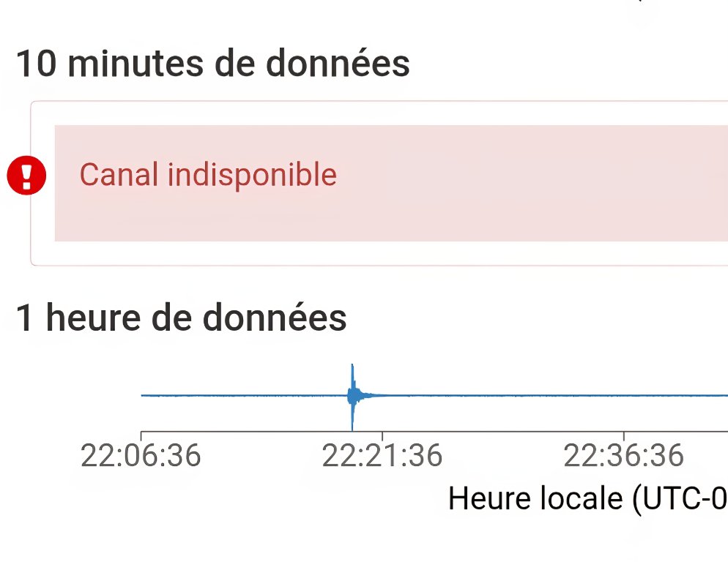Image resolution: width=728 pixels, height=562 pixels.
Task: Select the 22:21:36 time axis label
Action: 382,457
